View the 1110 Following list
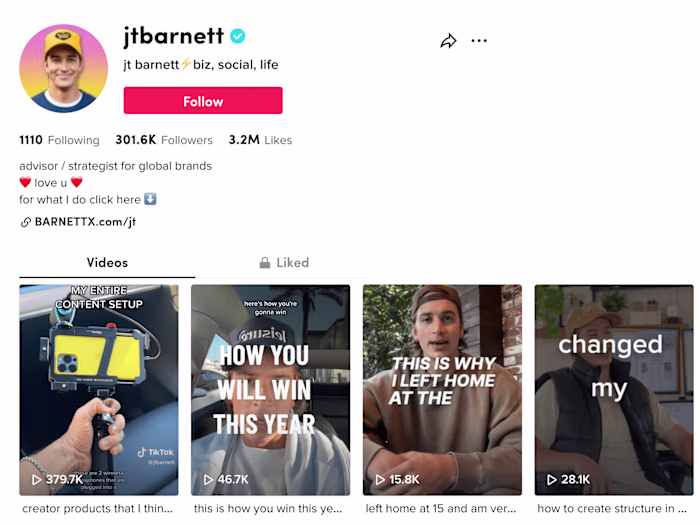Screen dimensions: 700x525 coord(60,140)
